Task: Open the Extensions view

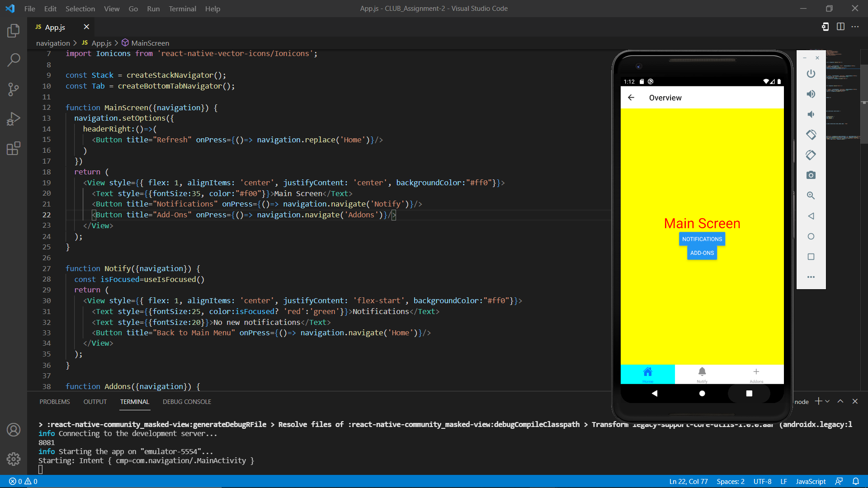Action: [x=13, y=148]
